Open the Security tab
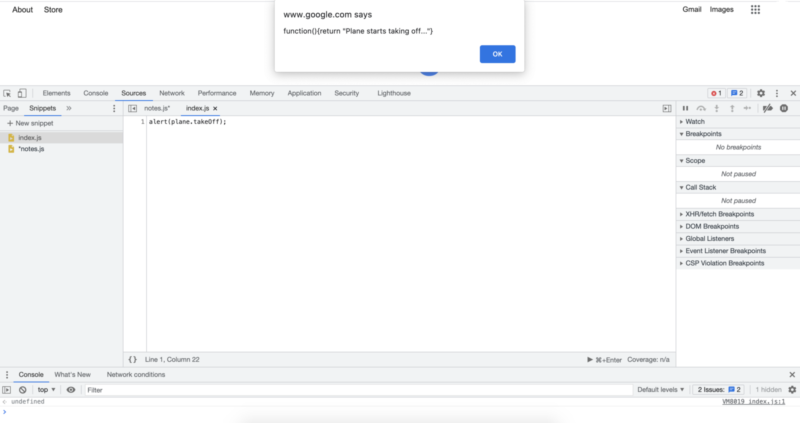The image size is (800, 423). (x=346, y=93)
